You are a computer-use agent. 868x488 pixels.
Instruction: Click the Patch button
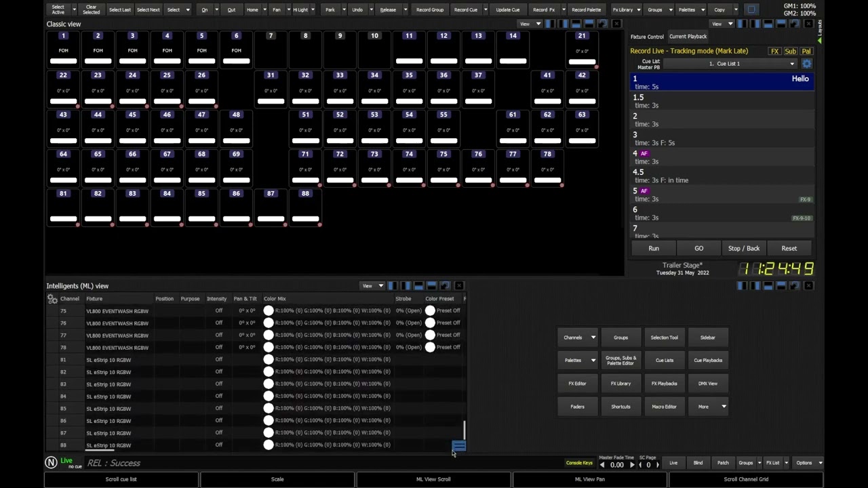coord(723,463)
